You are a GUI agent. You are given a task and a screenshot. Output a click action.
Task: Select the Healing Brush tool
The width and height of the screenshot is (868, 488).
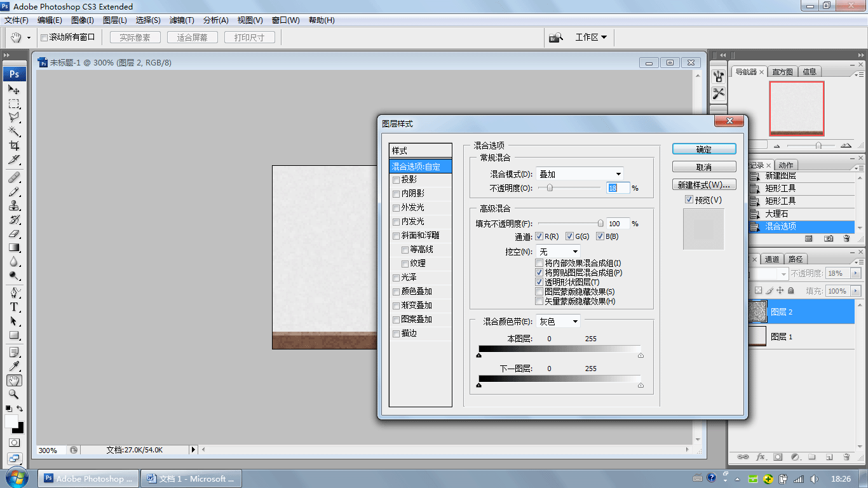coord(14,177)
